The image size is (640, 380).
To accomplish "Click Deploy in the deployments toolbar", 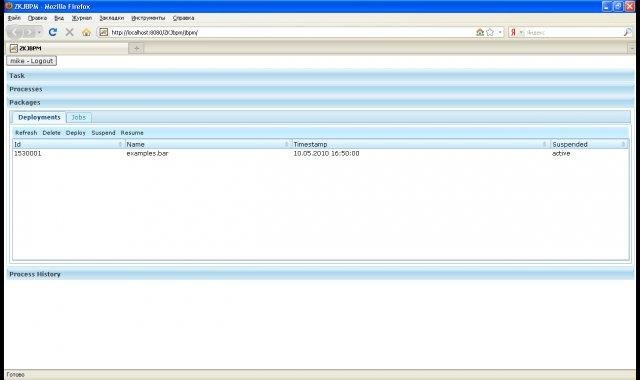I will pos(76,133).
